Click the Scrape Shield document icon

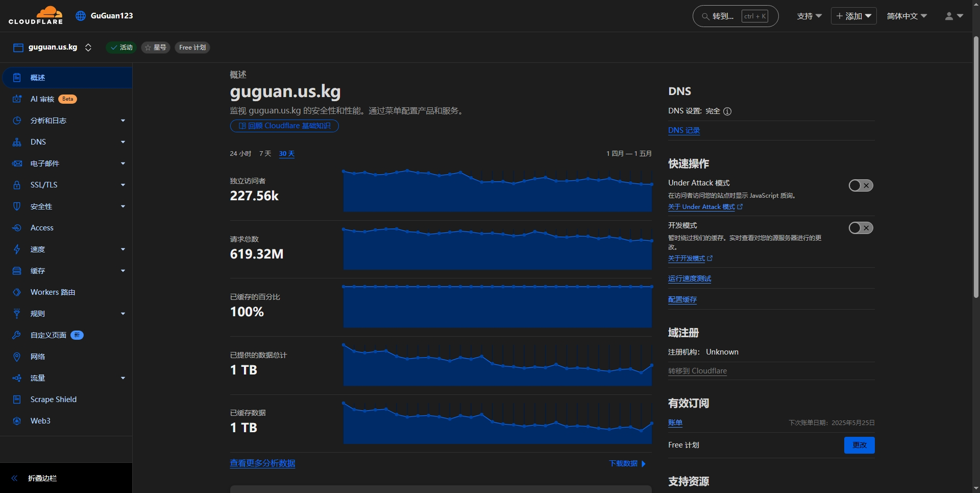click(x=17, y=400)
